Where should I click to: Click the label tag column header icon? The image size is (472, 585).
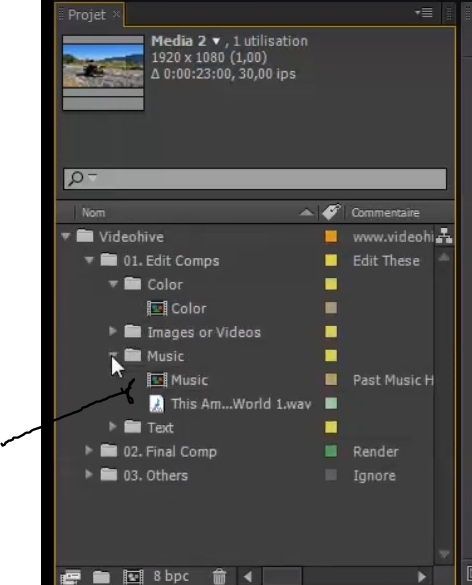click(331, 212)
